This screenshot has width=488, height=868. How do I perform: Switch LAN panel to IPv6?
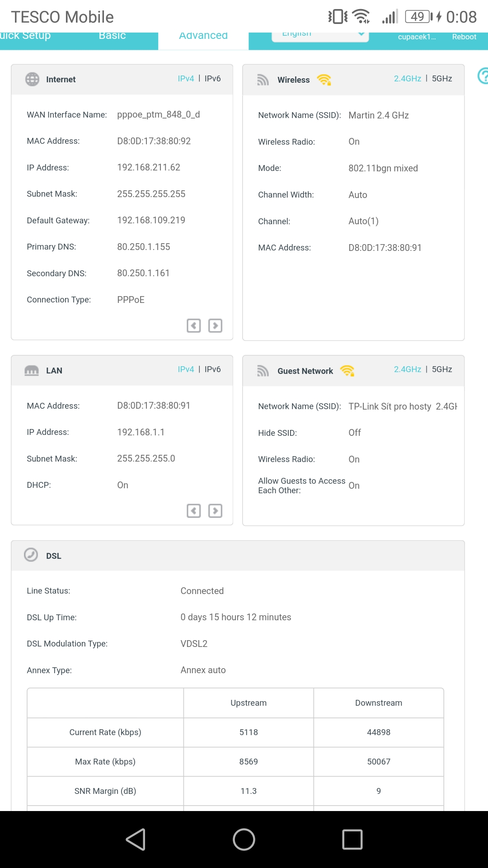212,369
